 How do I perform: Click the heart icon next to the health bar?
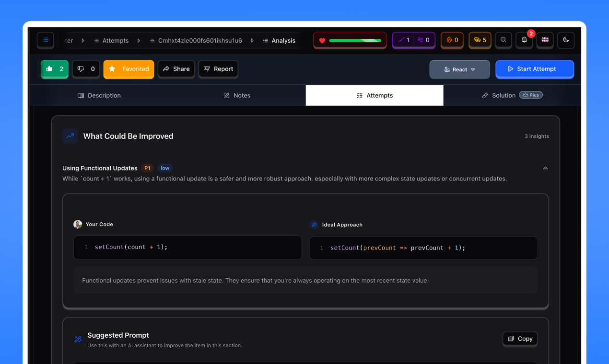tap(322, 40)
